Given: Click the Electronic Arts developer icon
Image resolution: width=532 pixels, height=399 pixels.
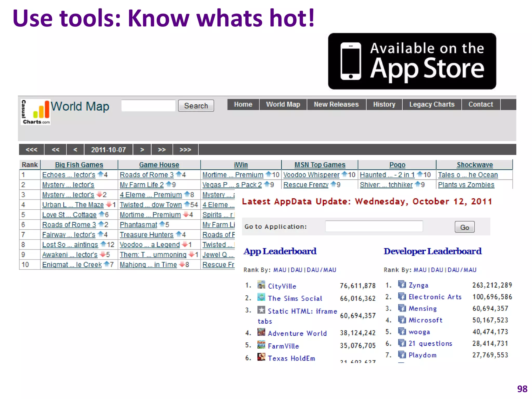Looking at the screenshot, I should click(402, 296).
